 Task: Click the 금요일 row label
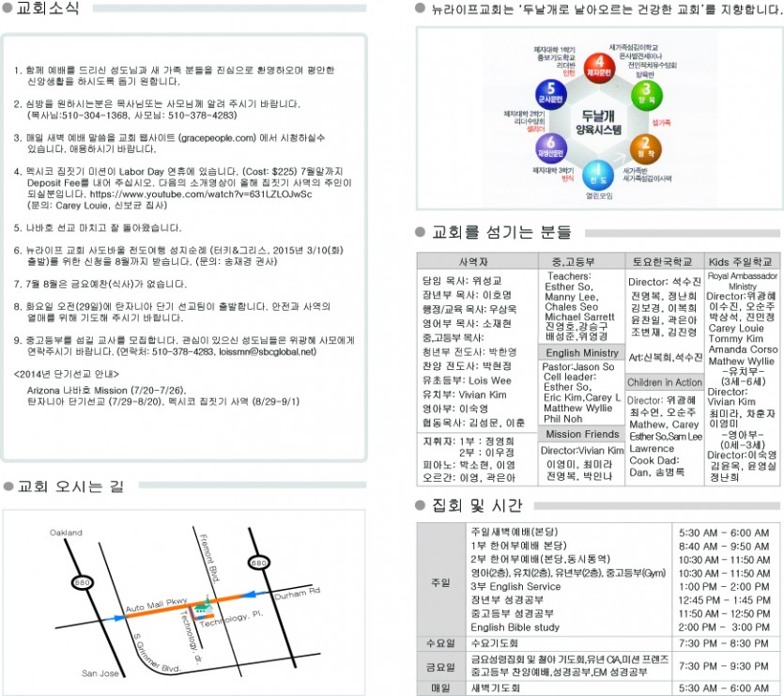(x=440, y=666)
